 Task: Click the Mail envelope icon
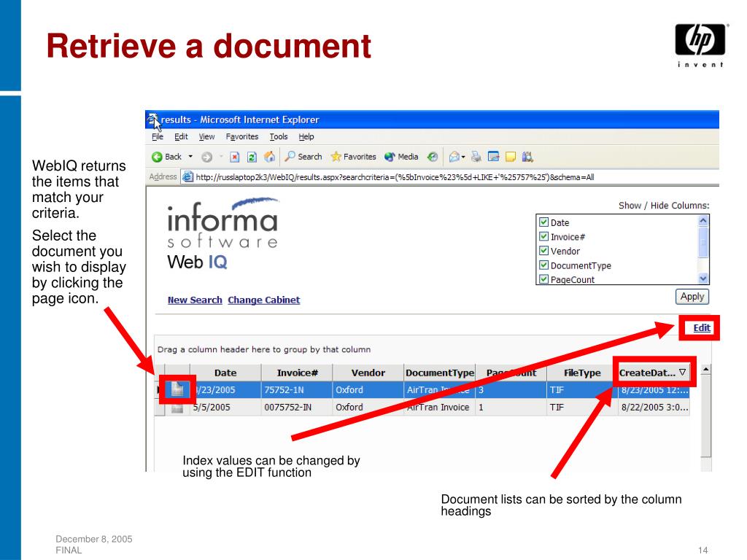(x=454, y=156)
